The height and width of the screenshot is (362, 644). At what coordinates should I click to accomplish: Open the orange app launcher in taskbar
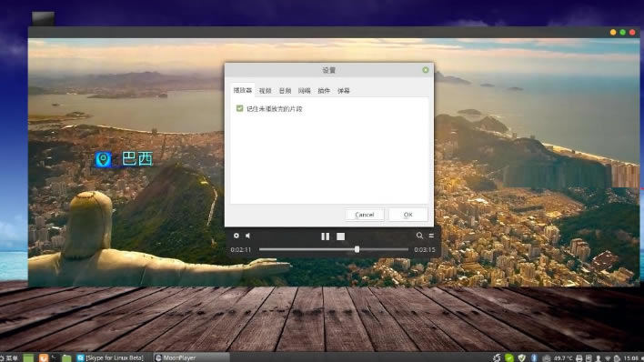point(44,357)
